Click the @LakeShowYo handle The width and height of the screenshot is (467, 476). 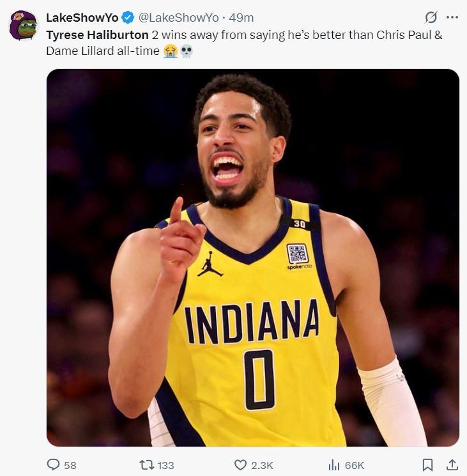coord(178,18)
